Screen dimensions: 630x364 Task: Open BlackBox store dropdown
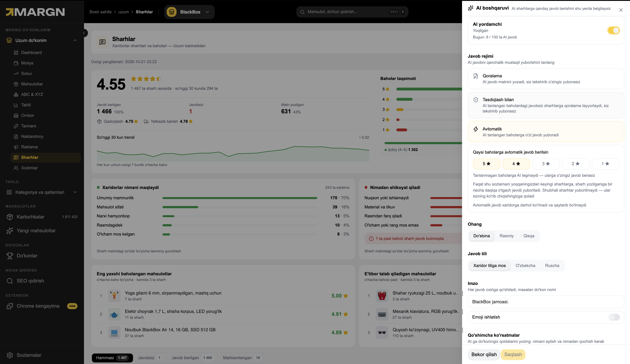[189, 12]
